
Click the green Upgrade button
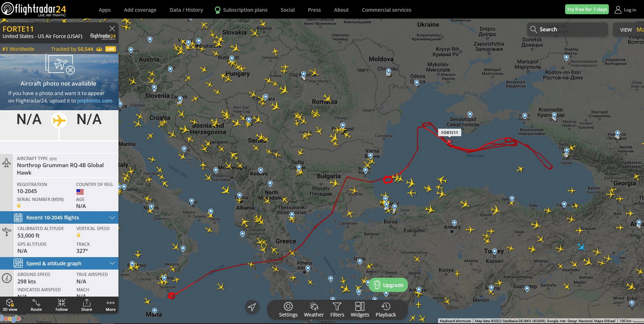point(388,285)
